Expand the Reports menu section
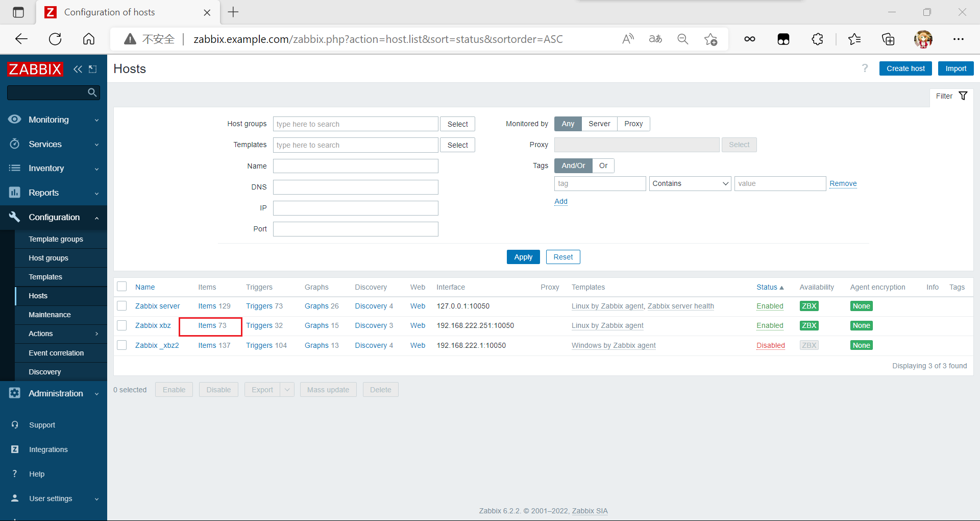980x521 pixels. 96,193
